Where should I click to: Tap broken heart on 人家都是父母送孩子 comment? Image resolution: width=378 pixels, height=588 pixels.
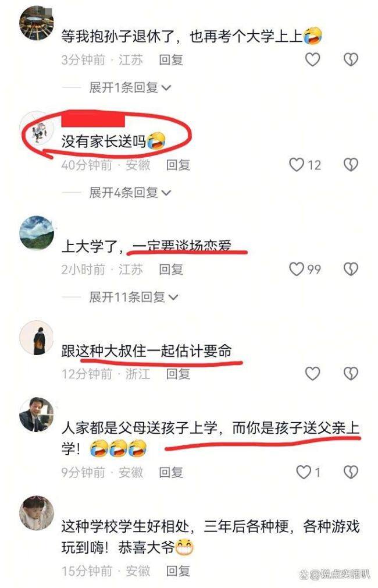(x=351, y=472)
